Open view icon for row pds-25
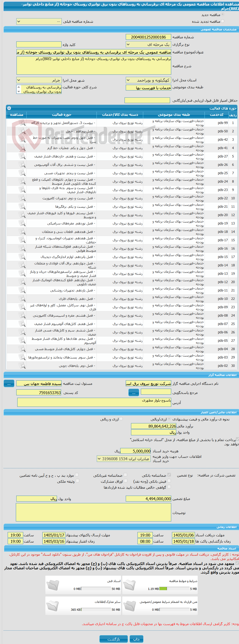Image resolution: width=239 pixels, height=644 pixels. 22,173
